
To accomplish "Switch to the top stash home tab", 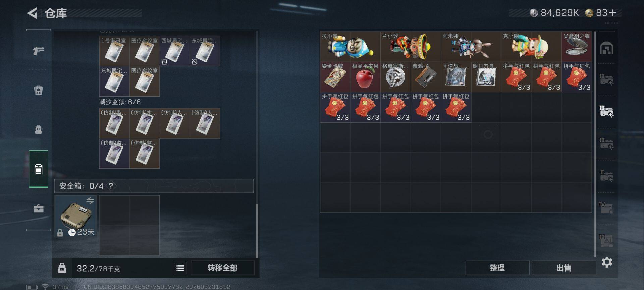I will point(607,48).
